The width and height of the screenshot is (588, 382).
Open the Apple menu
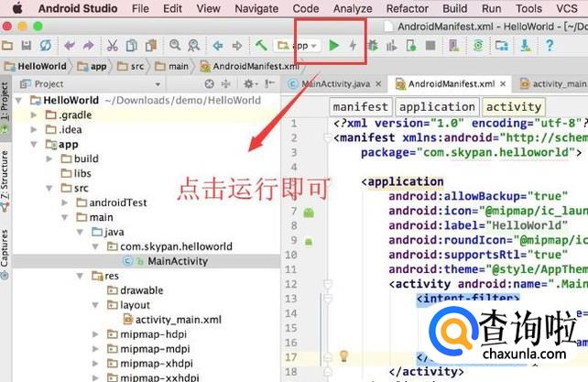coord(17,8)
